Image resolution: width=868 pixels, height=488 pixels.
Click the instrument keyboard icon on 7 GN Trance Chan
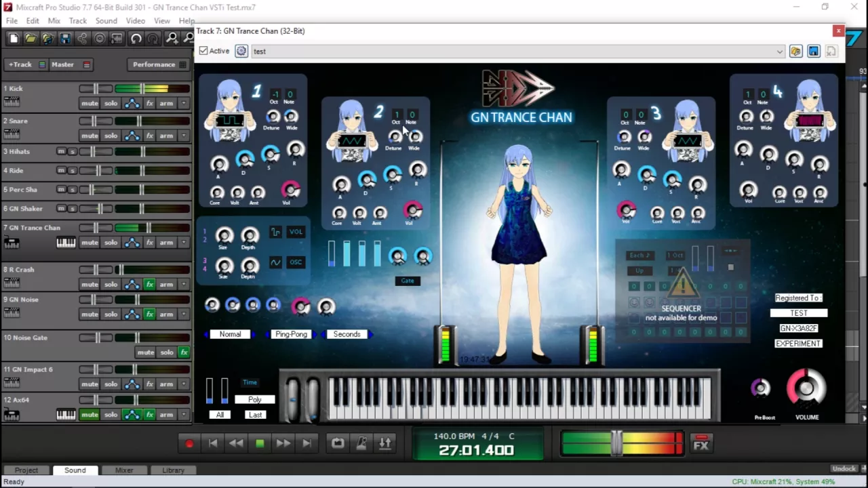click(x=66, y=243)
